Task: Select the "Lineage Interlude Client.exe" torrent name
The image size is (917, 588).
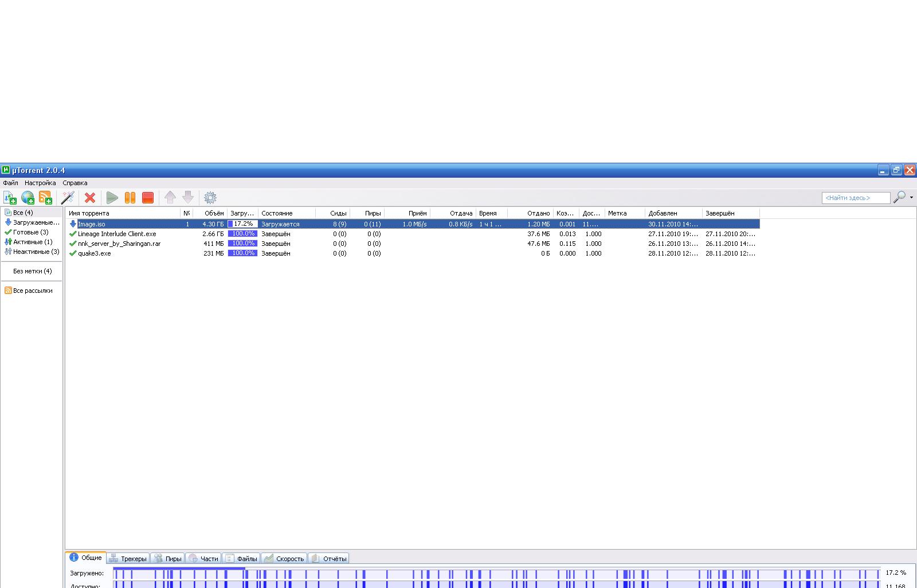Action: coord(117,234)
